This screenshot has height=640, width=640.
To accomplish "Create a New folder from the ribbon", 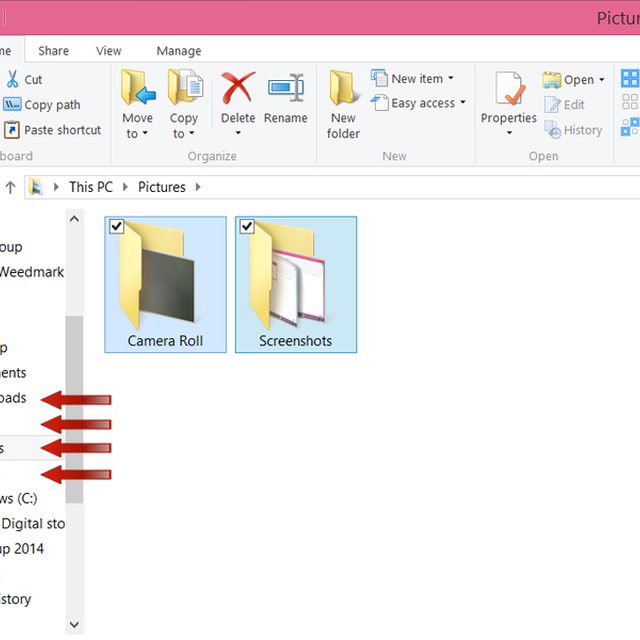I will tap(343, 104).
